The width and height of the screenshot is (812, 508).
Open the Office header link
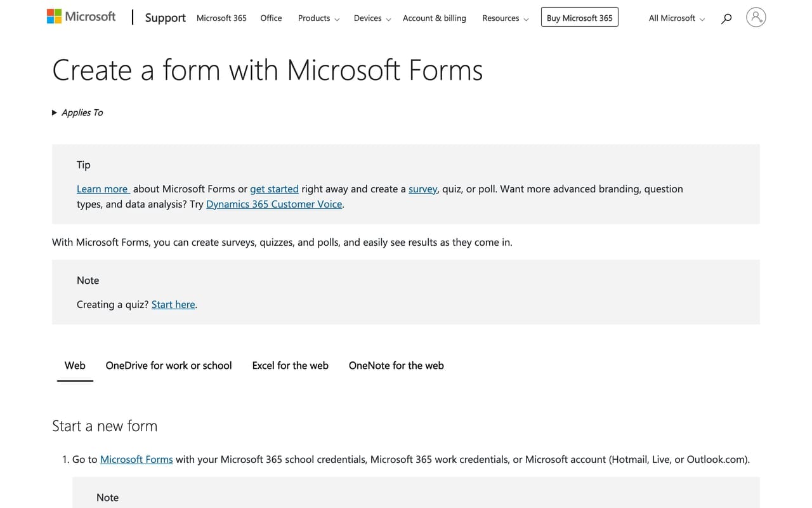(x=271, y=18)
